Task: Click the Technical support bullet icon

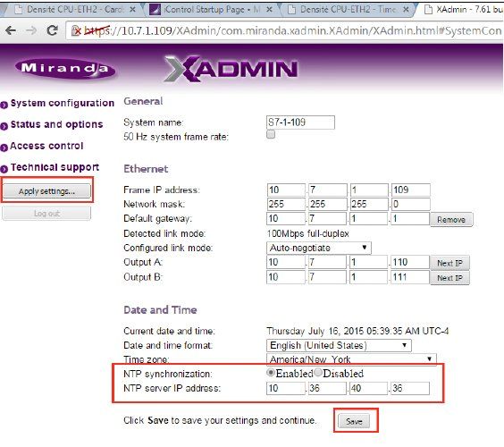Action: point(4,169)
